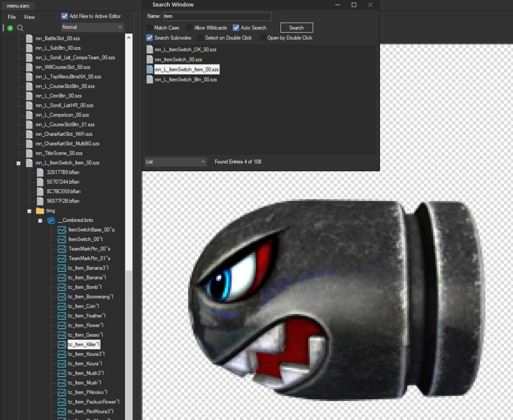Click the tc_Item_Bomb image icon

62,287
